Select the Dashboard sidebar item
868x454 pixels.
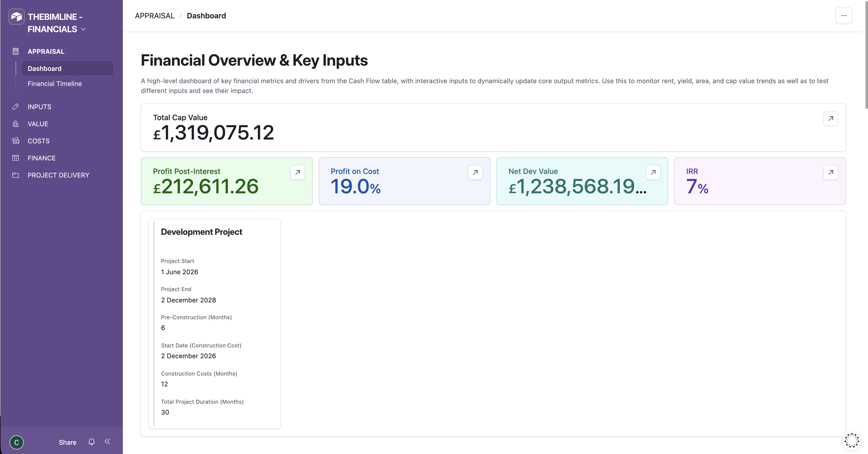pyautogui.click(x=67, y=68)
